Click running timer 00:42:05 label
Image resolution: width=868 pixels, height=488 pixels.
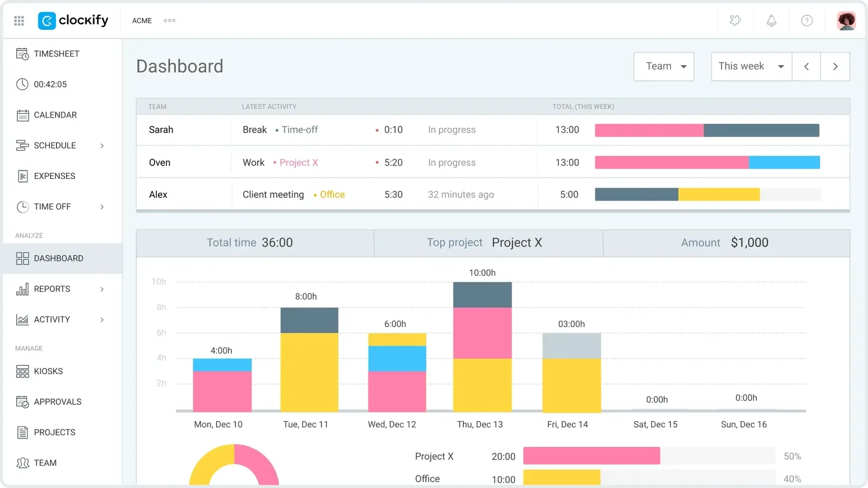coord(50,84)
